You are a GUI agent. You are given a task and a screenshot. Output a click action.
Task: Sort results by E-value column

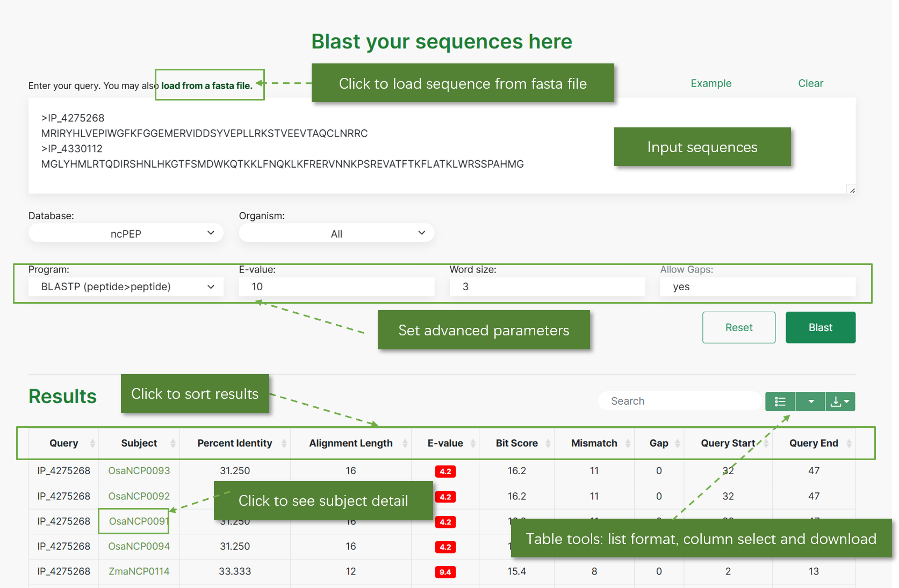coord(445,443)
